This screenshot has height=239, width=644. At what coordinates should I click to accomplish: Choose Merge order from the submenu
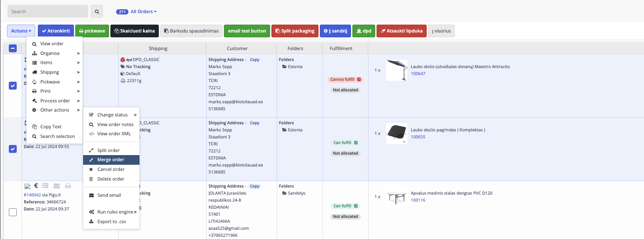(111, 160)
